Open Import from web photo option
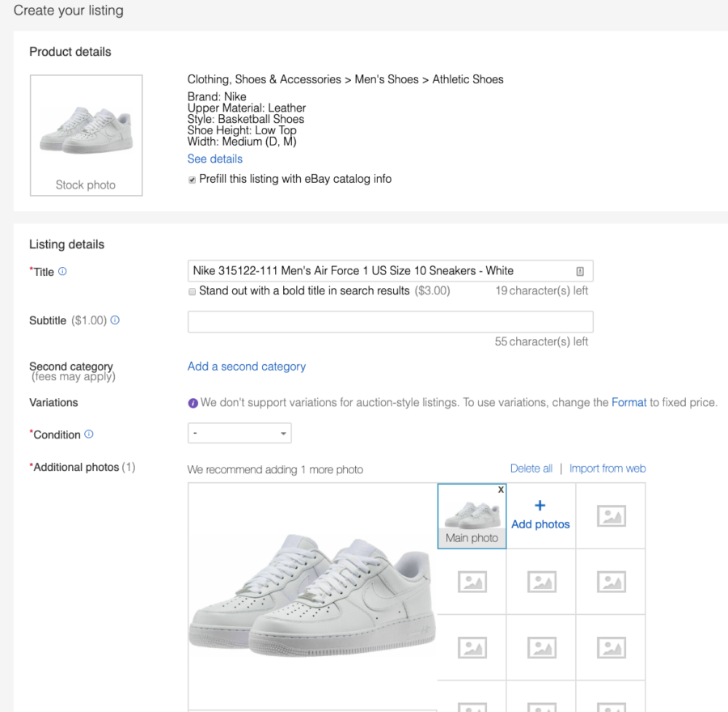Image resolution: width=728 pixels, height=712 pixels. coord(607,468)
